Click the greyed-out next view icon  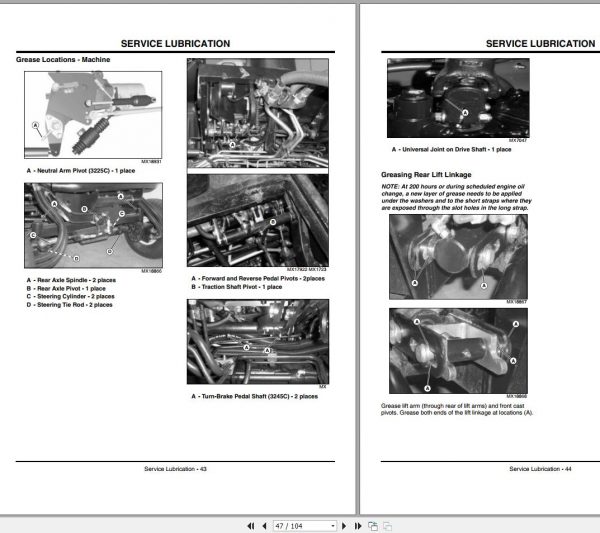click(x=387, y=526)
